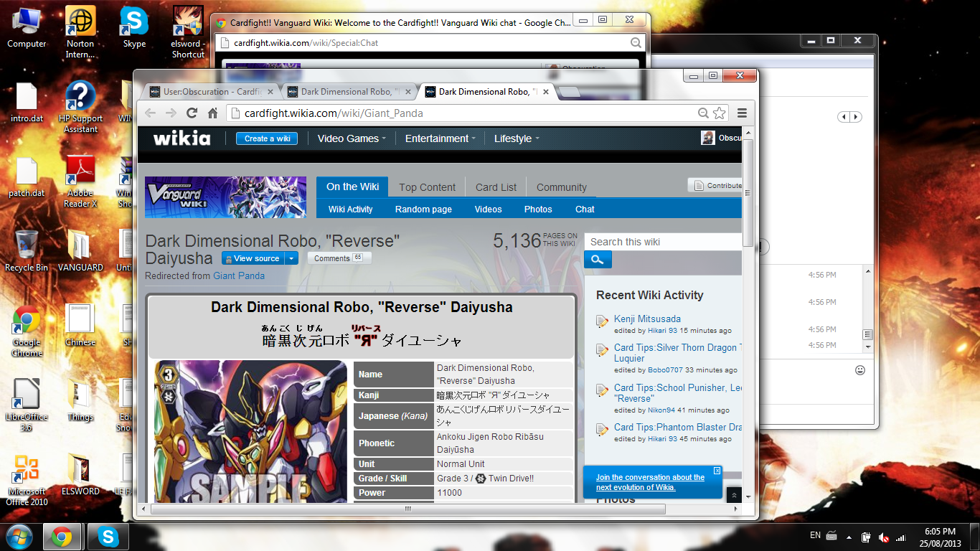Click the Search this wiki field

(x=663, y=242)
